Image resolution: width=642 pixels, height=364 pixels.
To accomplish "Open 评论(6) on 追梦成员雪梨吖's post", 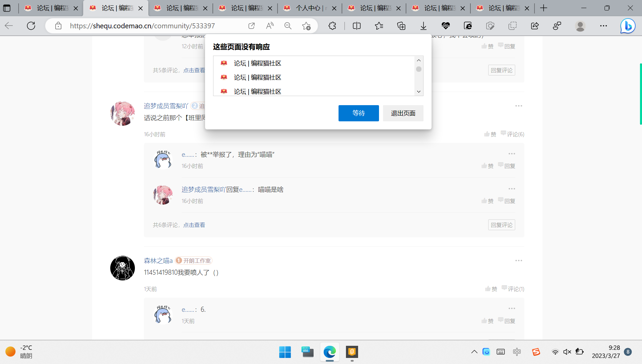I will click(513, 134).
